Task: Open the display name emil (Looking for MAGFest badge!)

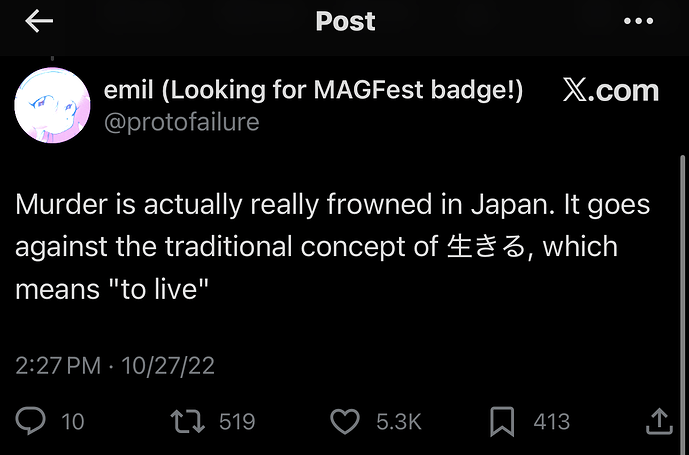Action: [x=313, y=90]
